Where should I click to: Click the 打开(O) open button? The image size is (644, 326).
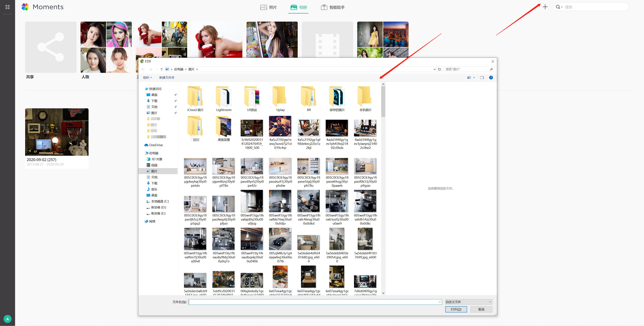456,309
